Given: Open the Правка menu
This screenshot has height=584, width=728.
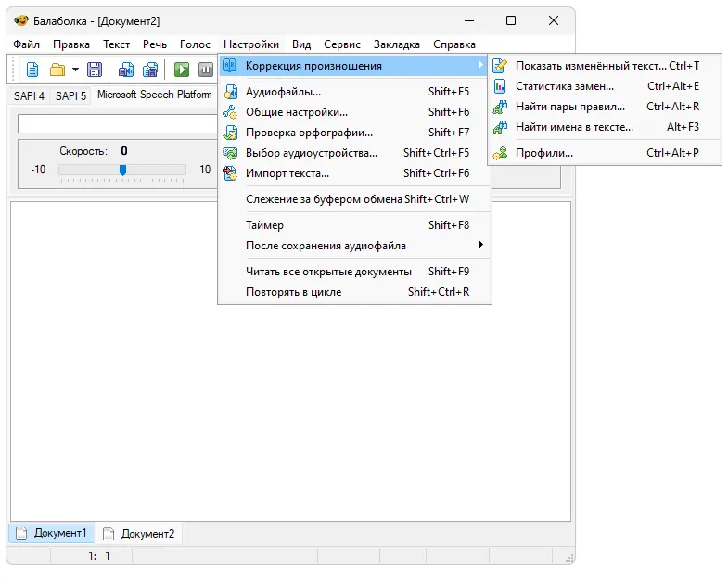Looking at the screenshot, I should coord(71,44).
